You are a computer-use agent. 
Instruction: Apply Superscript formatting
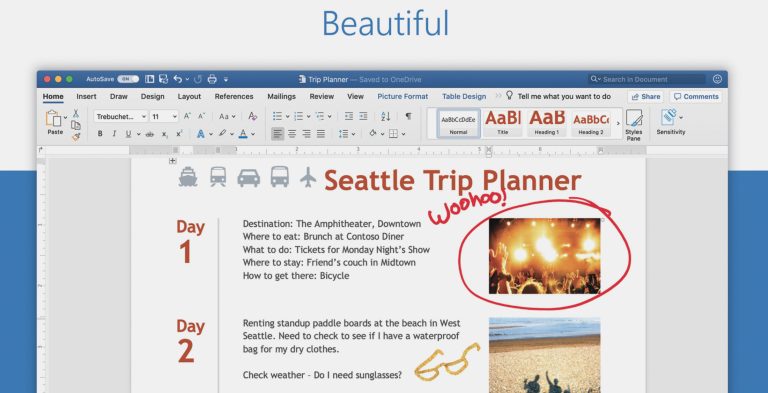179,134
